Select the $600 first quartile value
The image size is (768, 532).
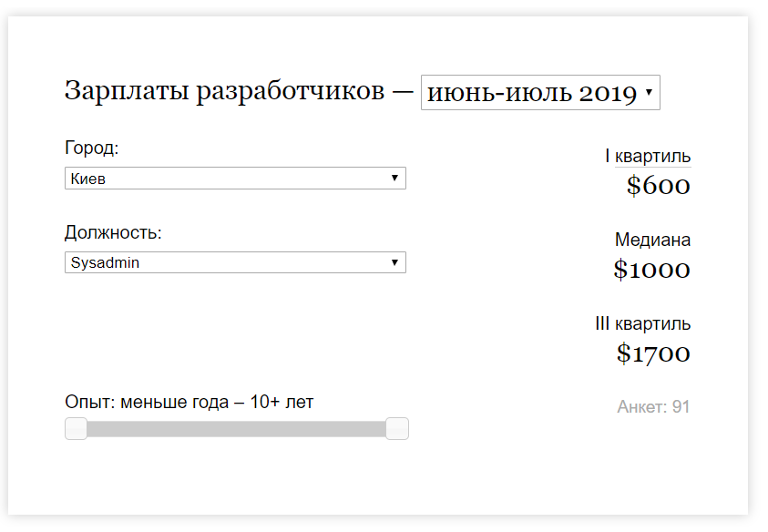[x=659, y=186]
